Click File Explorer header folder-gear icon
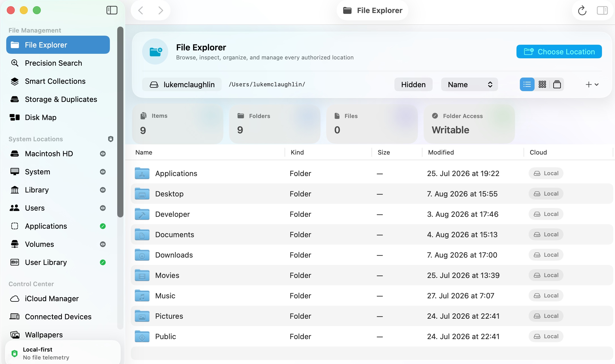The height and width of the screenshot is (364, 615). click(x=155, y=52)
